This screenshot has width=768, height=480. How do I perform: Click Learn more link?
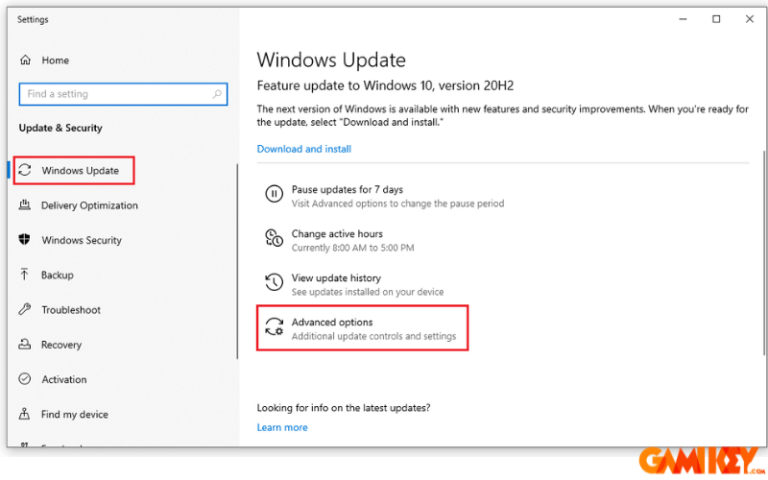(x=282, y=427)
